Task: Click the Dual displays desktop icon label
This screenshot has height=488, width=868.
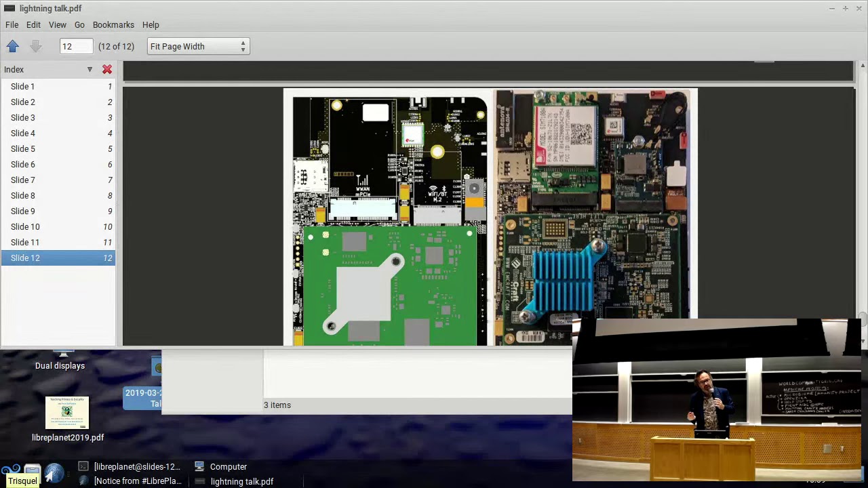Action: pyautogui.click(x=60, y=366)
